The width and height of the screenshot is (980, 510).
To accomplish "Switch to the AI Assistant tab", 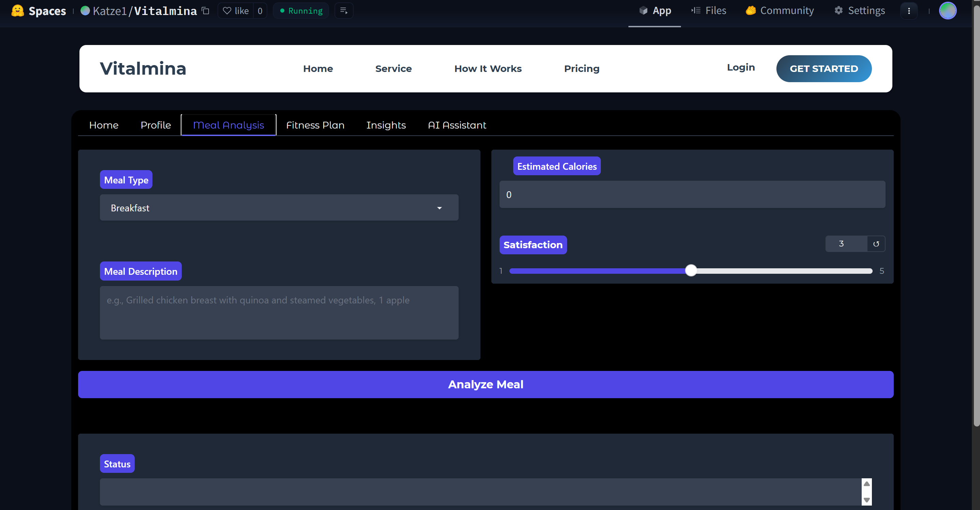I will [x=457, y=125].
